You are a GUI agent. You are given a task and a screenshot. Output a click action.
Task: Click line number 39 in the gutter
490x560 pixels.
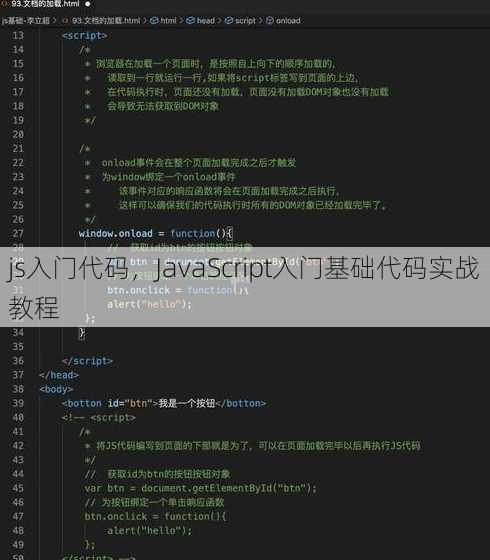point(18,404)
